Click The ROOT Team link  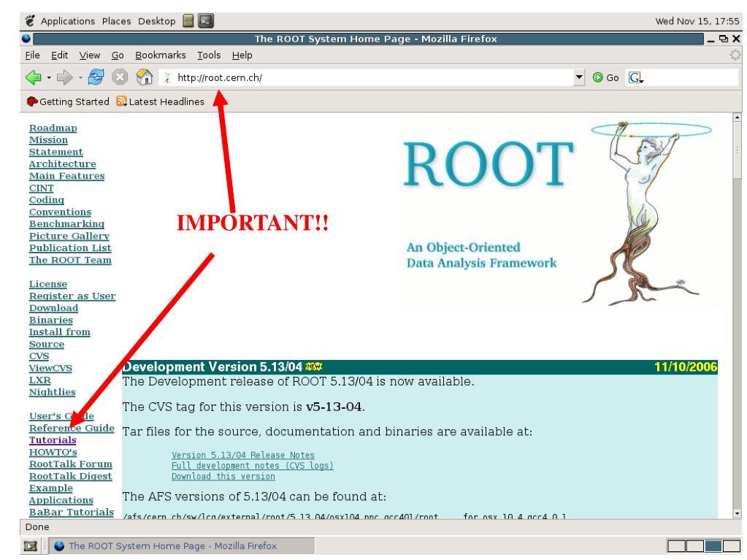(x=70, y=259)
